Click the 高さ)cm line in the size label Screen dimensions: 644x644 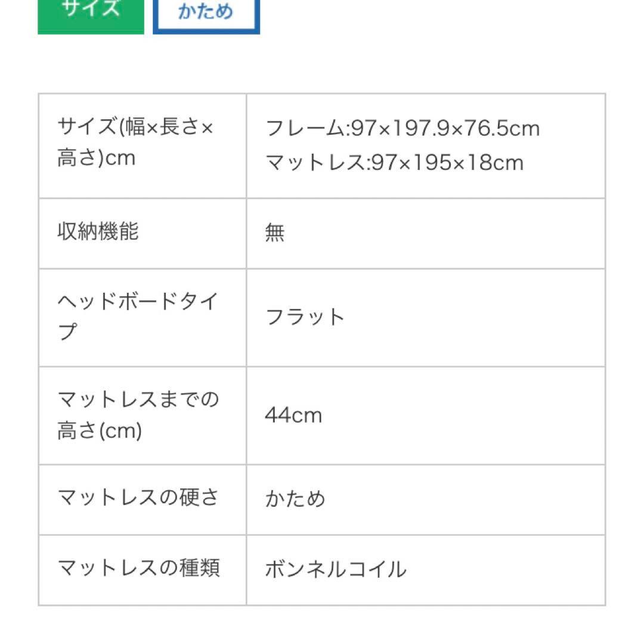coord(96,158)
